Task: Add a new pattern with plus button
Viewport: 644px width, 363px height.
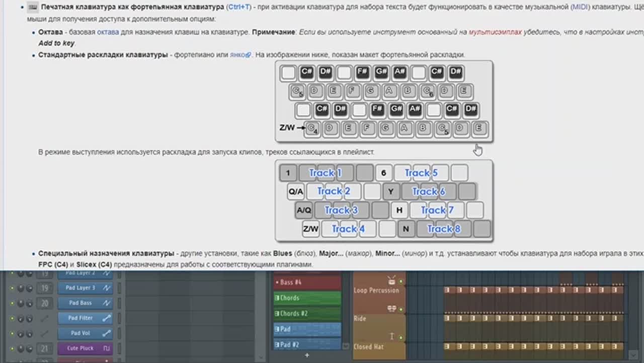Action: (x=307, y=355)
